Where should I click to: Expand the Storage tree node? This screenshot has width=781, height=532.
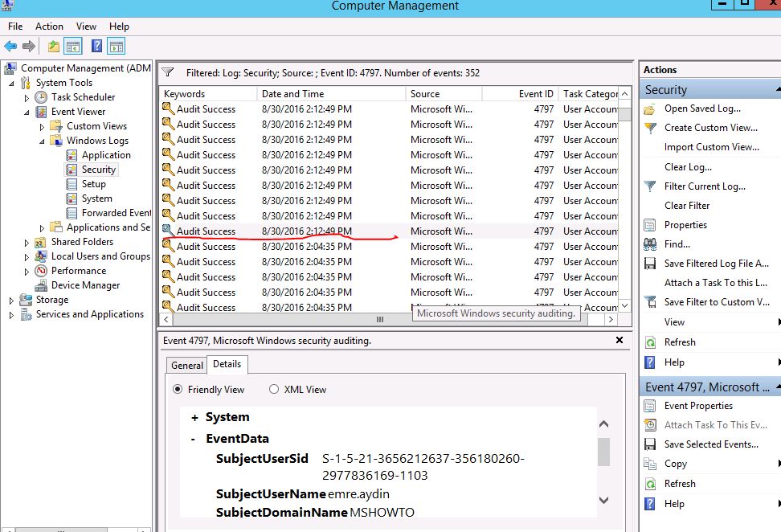pos(11,301)
